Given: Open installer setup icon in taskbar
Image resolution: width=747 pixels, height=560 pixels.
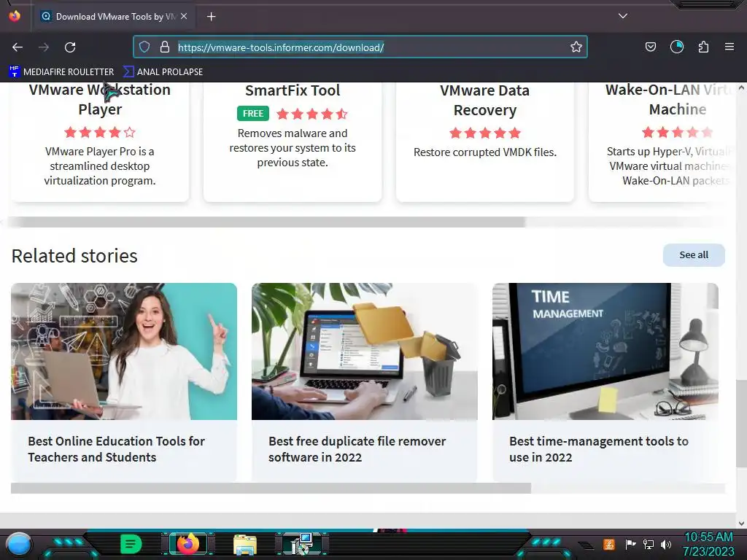Looking at the screenshot, I should (x=301, y=544).
